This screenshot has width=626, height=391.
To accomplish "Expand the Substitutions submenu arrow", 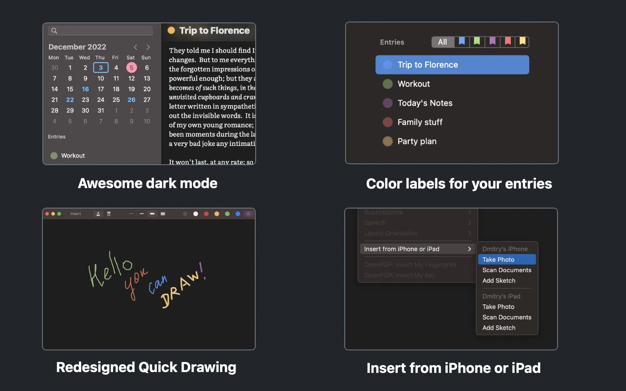I will (470, 212).
